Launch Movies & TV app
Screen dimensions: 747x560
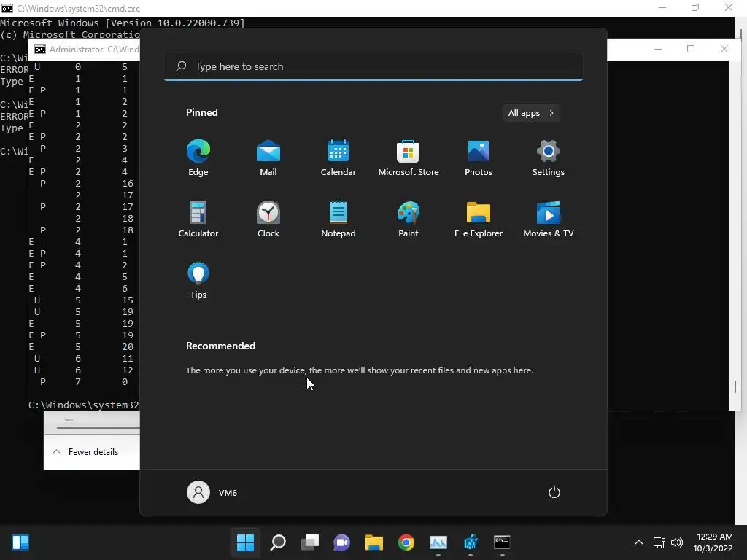click(x=549, y=219)
